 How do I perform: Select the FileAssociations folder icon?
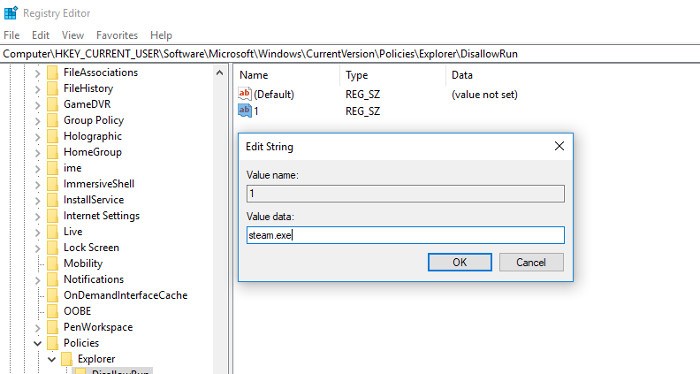click(x=53, y=73)
